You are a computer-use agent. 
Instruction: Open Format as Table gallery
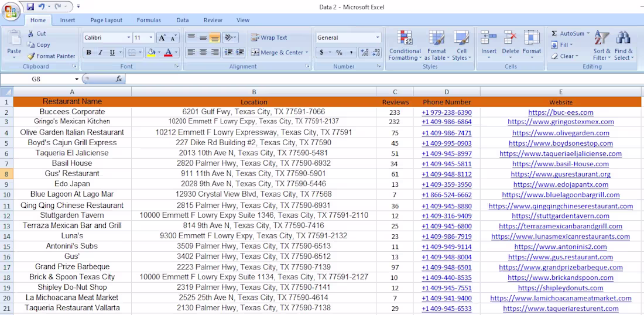437,45
